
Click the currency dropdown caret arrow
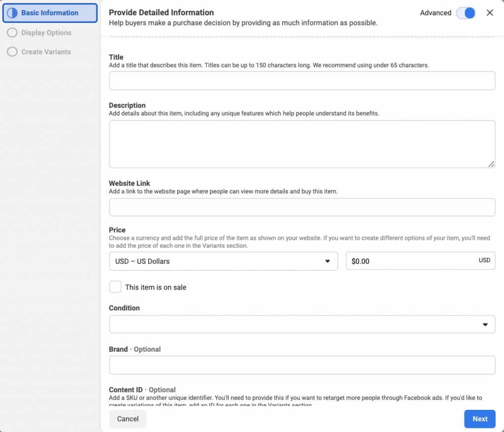point(328,261)
